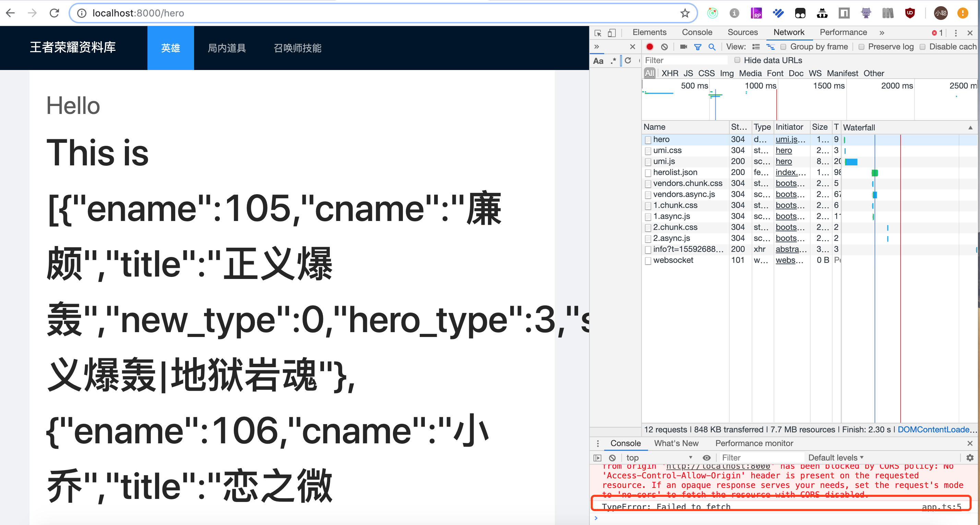Image resolution: width=980 pixels, height=525 pixels.
Task: Click the error count indicator
Action: pos(937,33)
